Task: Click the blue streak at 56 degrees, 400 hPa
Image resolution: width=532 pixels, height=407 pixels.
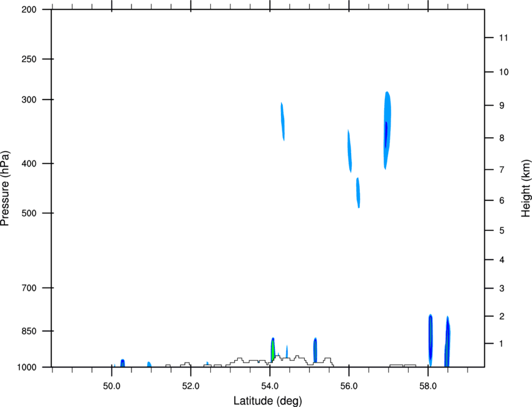Action: click(x=349, y=151)
